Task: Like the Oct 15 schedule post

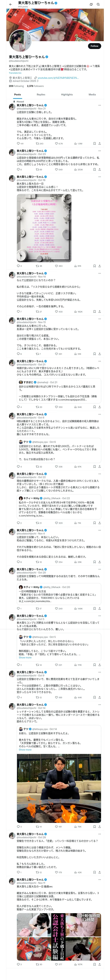Action: [x=57, y=266]
